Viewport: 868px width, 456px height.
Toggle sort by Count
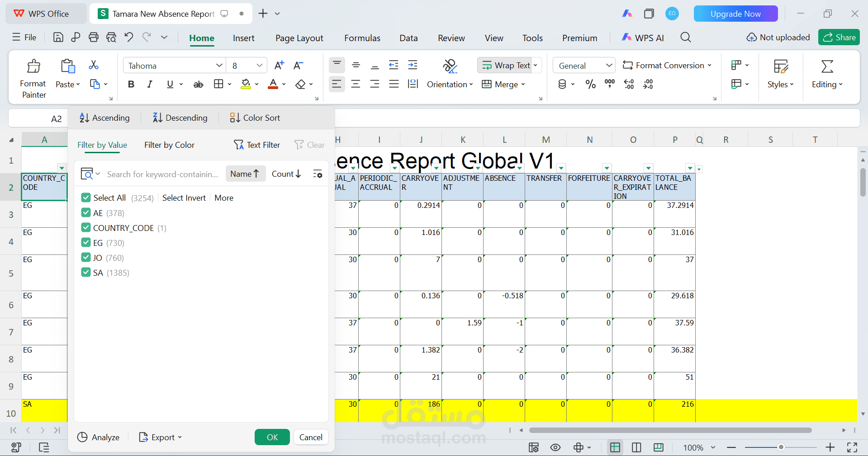point(287,174)
